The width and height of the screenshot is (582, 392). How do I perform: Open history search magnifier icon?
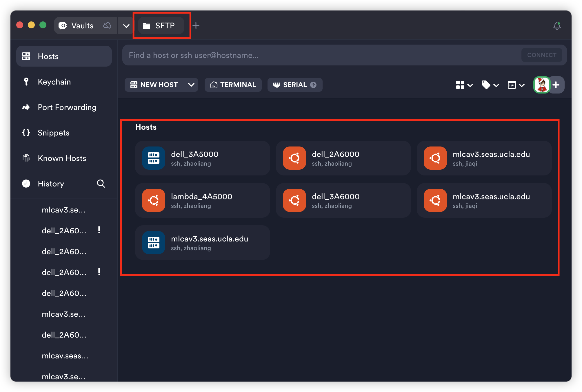click(x=101, y=184)
